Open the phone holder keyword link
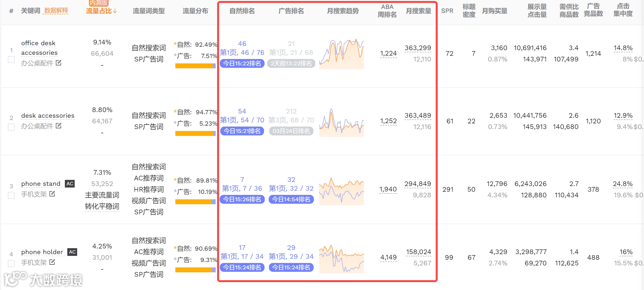This screenshot has height=290, width=644. point(42,252)
